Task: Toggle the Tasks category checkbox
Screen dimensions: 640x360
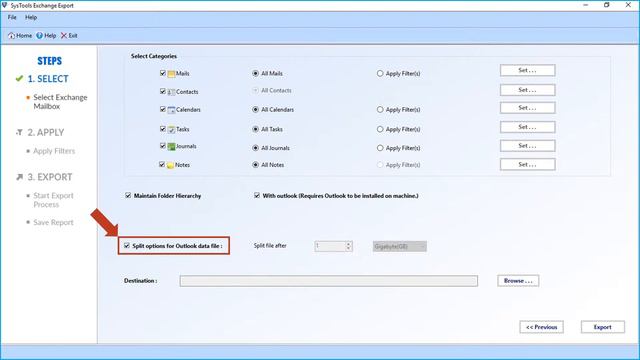Action: tap(163, 129)
